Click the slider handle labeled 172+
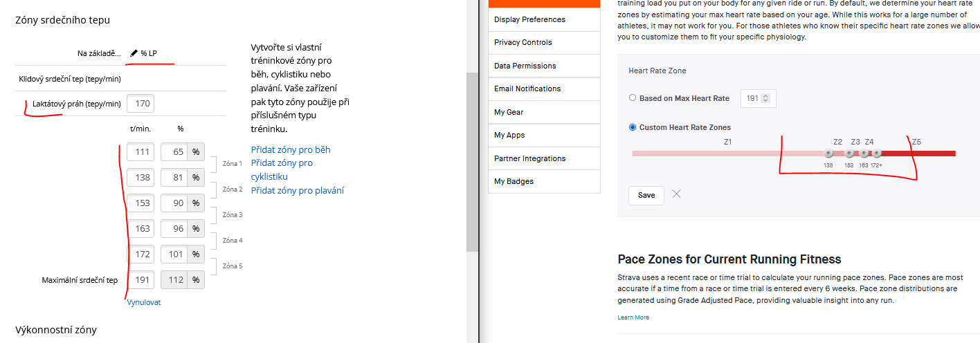The width and height of the screenshot is (980, 343). tap(876, 154)
